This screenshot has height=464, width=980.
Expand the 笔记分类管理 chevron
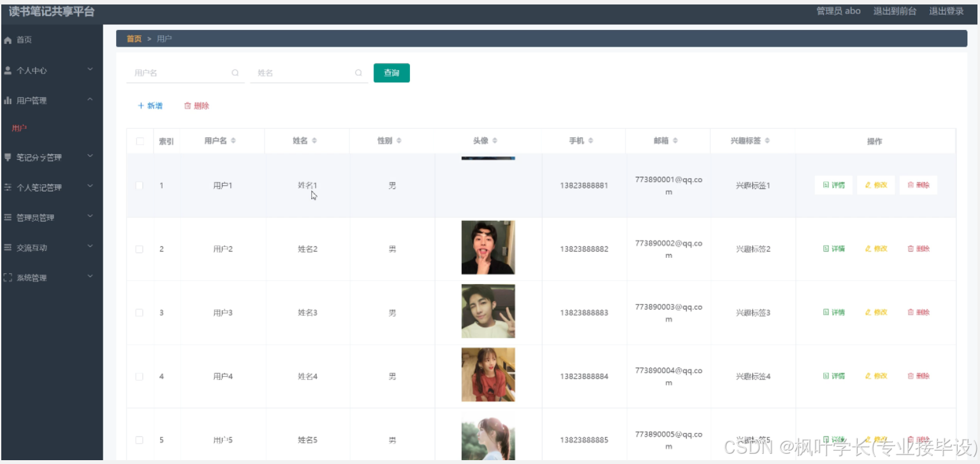coord(90,156)
